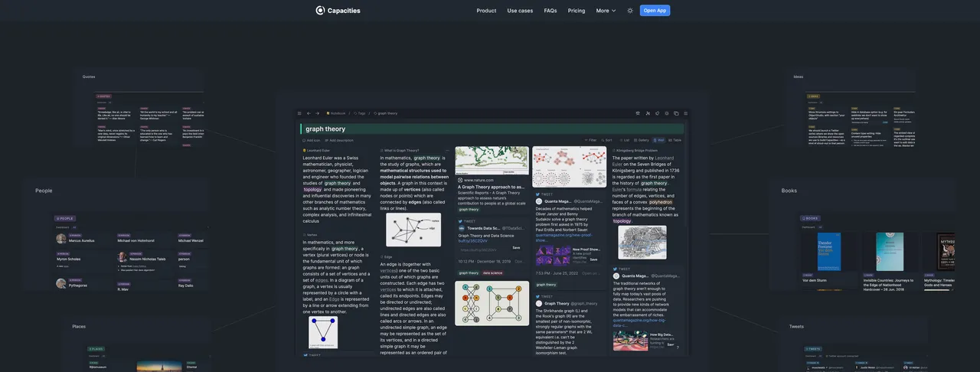Click the polyhedron link in Königsberg note
This screenshot has height=372, width=980.
point(660,202)
